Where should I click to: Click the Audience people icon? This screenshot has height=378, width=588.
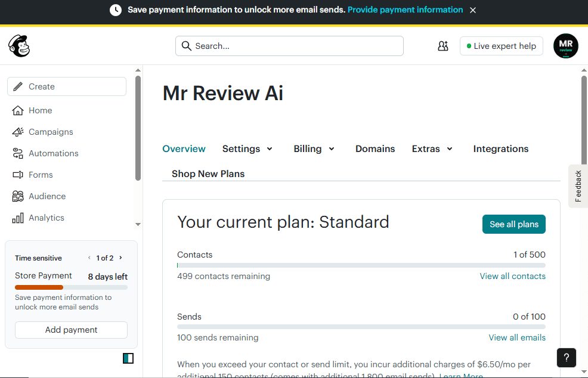(18, 196)
